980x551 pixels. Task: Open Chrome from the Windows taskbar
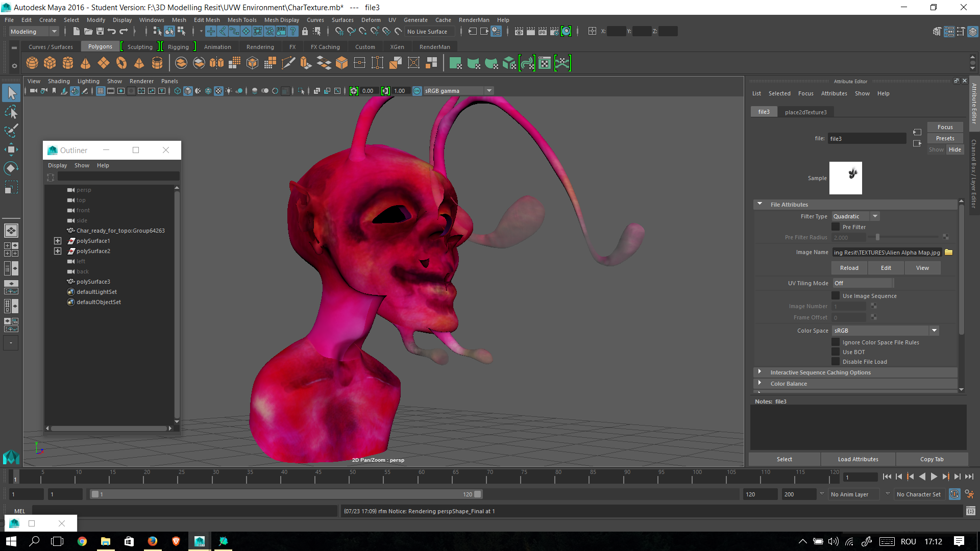pyautogui.click(x=82, y=541)
